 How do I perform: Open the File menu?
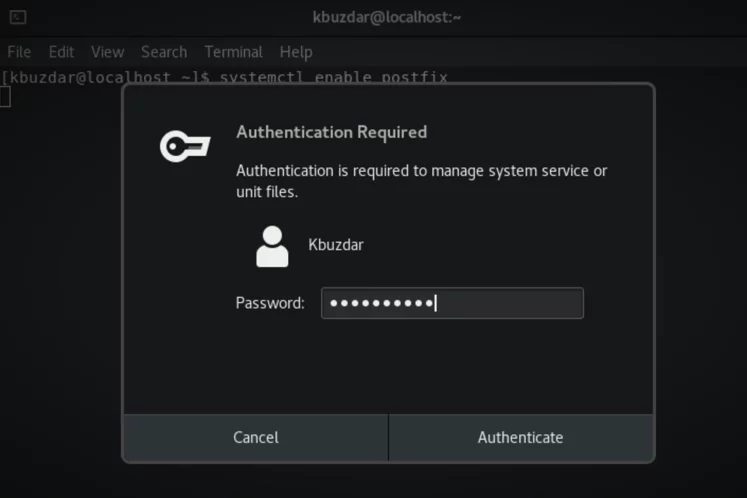coord(19,51)
